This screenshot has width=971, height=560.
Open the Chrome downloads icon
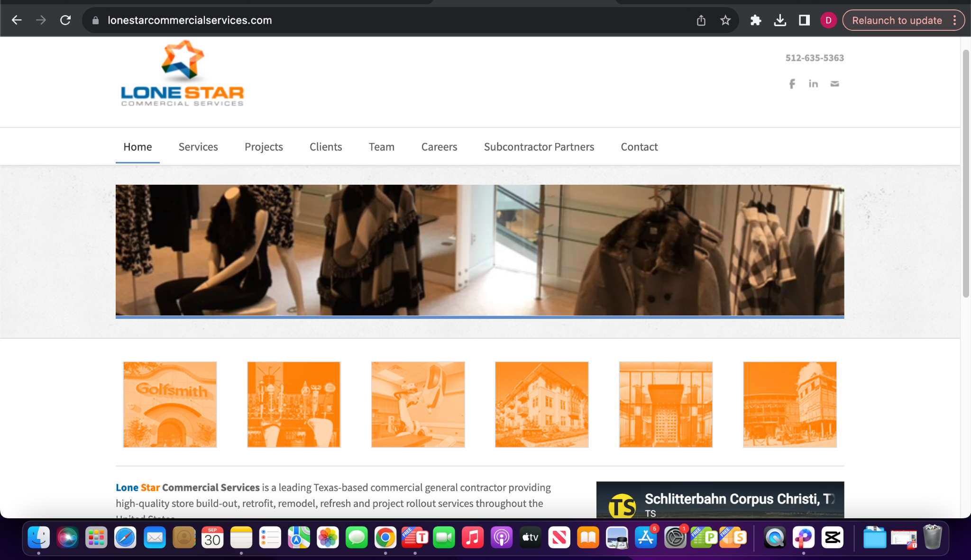point(780,20)
